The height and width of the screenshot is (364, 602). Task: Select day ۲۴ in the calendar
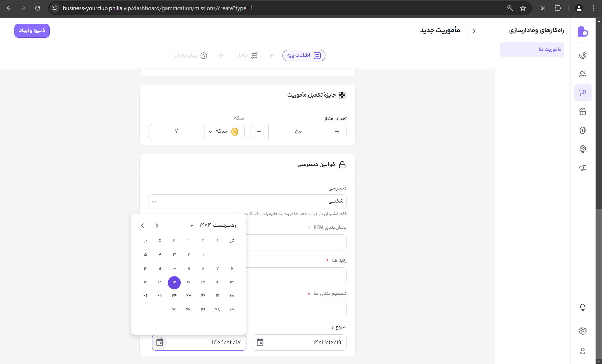point(174,296)
